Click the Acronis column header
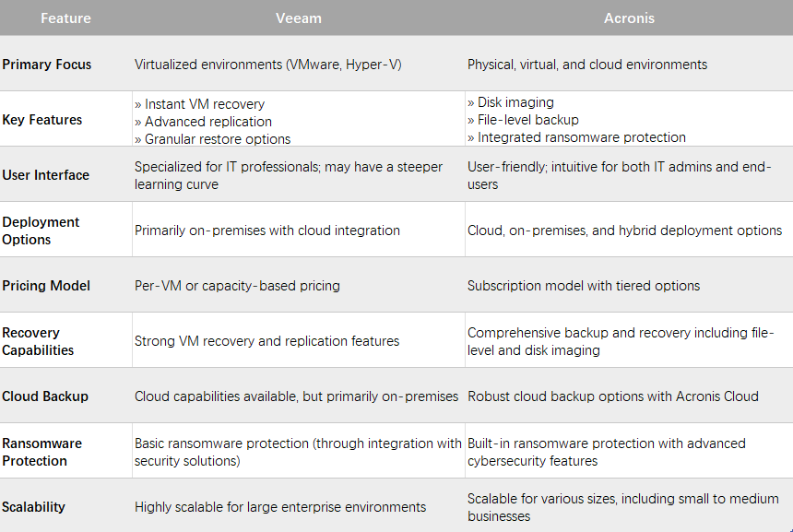Screen dimensions: 793x532 tap(627, 18)
